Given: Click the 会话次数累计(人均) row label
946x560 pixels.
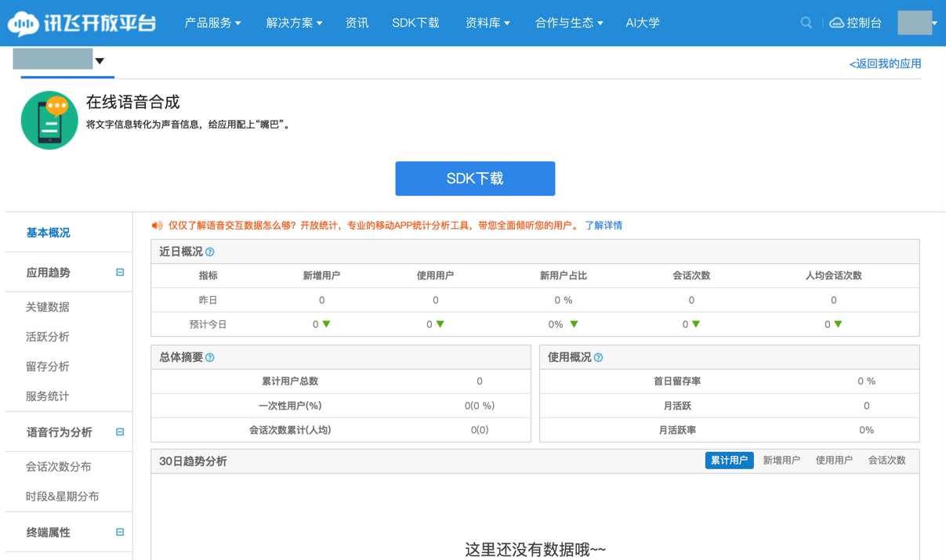Looking at the screenshot, I should pyautogui.click(x=290, y=430).
